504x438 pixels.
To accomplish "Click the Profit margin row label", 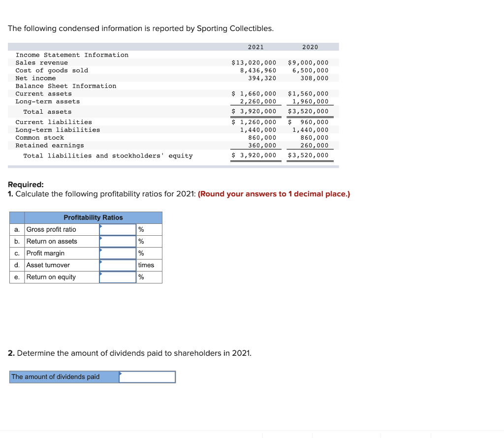I will [x=45, y=253].
